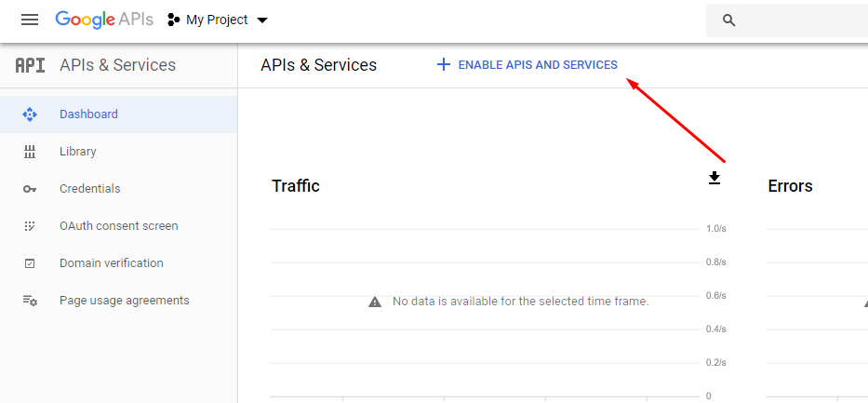
Task: Download traffic data with download icon
Action: tap(714, 178)
